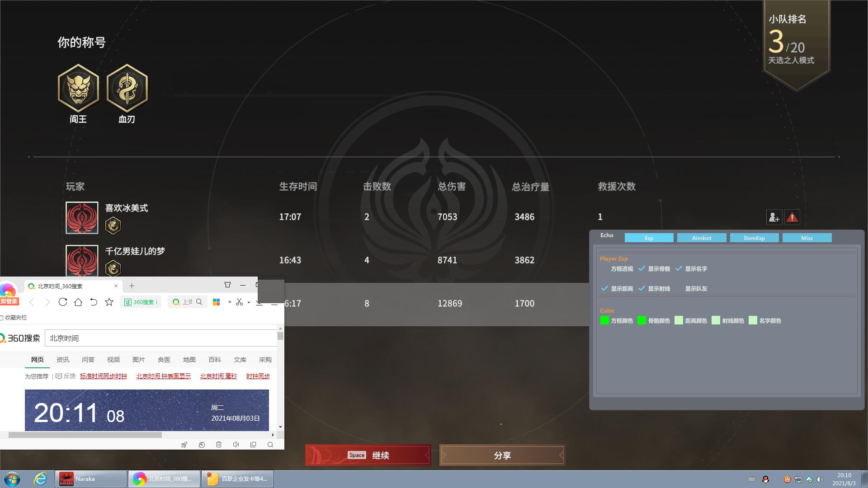868x488 pixels.
Task: Open the Aimbot tab in Echo panel
Action: pyautogui.click(x=702, y=238)
